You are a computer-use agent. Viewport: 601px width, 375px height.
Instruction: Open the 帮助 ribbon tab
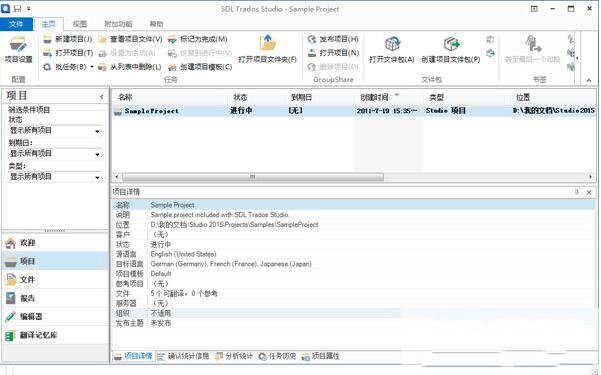pos(156,24)
